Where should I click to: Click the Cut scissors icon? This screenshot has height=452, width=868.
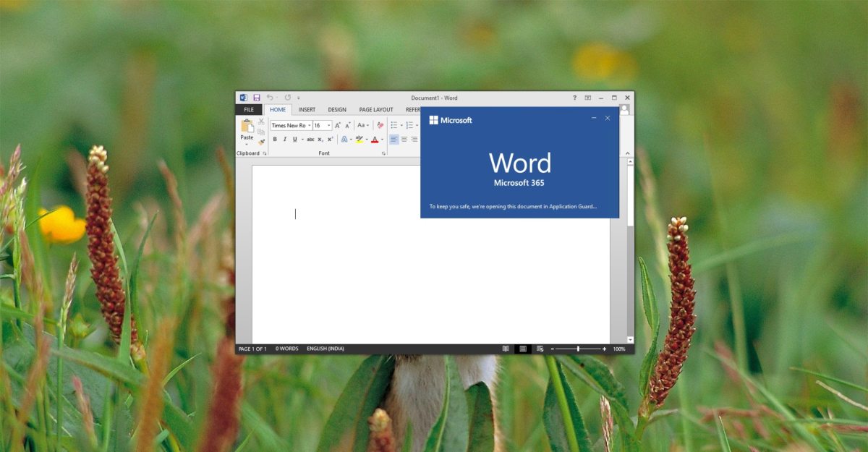(261, 121)
